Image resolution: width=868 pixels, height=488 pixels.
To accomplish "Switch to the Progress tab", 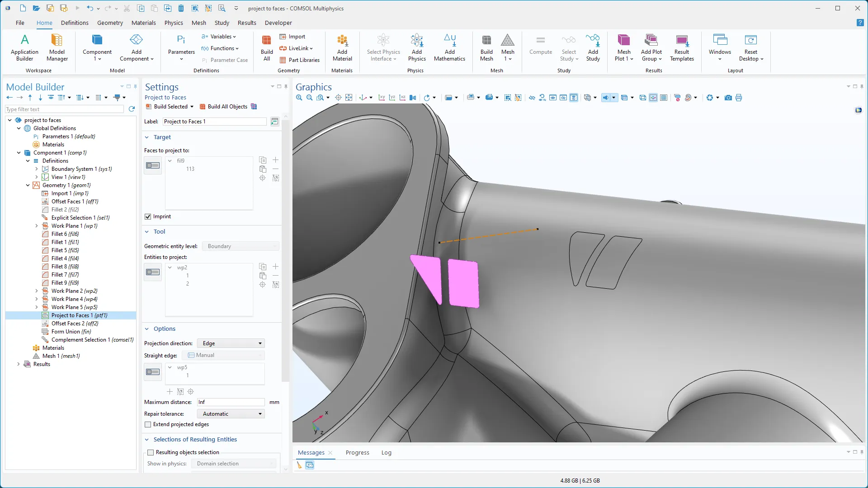I will pos(357,452).
